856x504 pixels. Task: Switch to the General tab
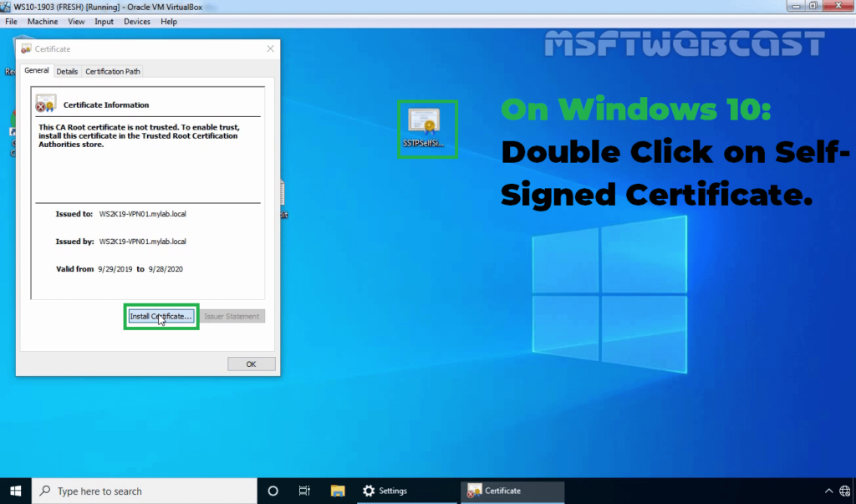coord(37,70)
